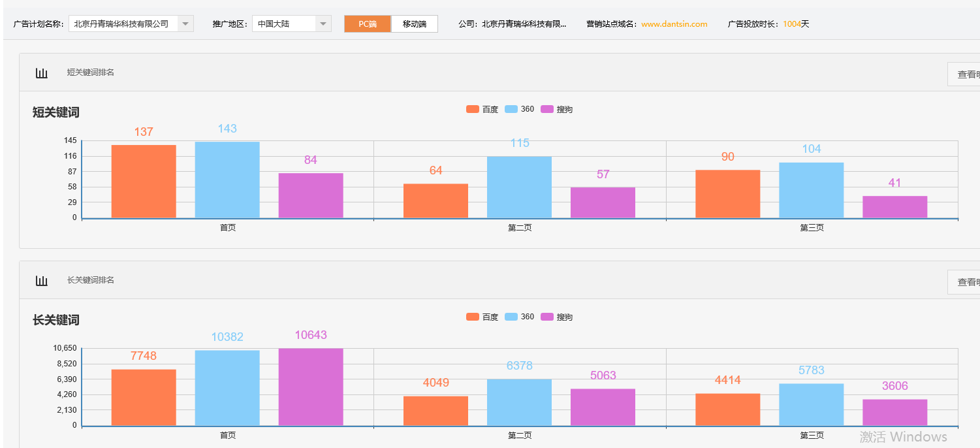Click the 百度 legend icon in short keyword chart
980x448 pixels.
tap(472, 109)
